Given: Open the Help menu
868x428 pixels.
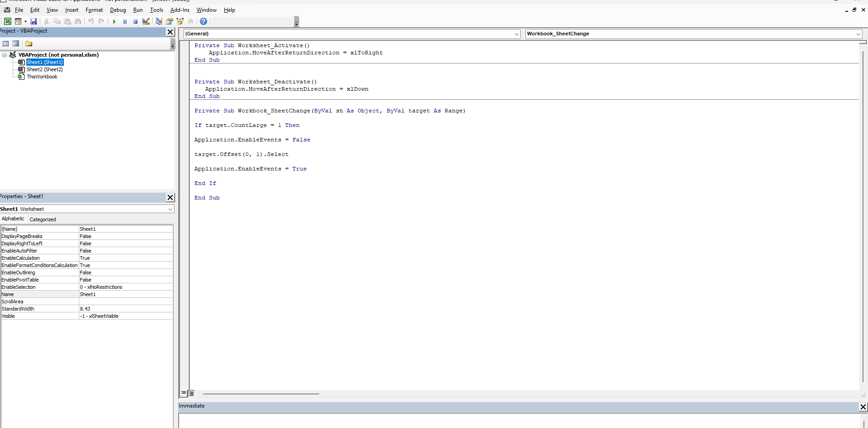Looking at the screenshot, I should tap(229, 10).
